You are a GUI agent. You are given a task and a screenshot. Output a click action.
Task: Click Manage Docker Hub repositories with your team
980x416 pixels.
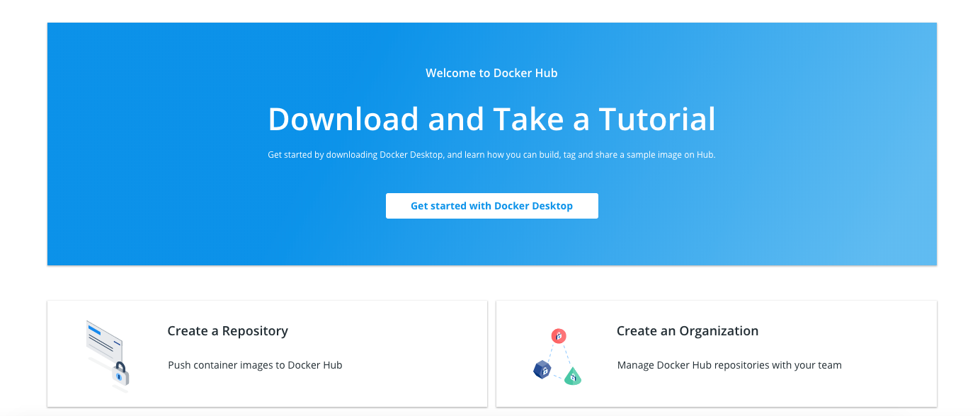pos(729,365)
